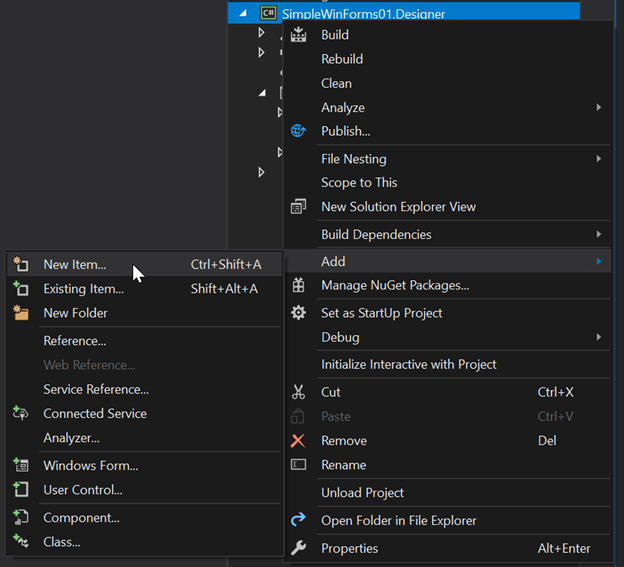Choose User Control... entry
Viewport: 624px width, 567px height.
[144, 489]
